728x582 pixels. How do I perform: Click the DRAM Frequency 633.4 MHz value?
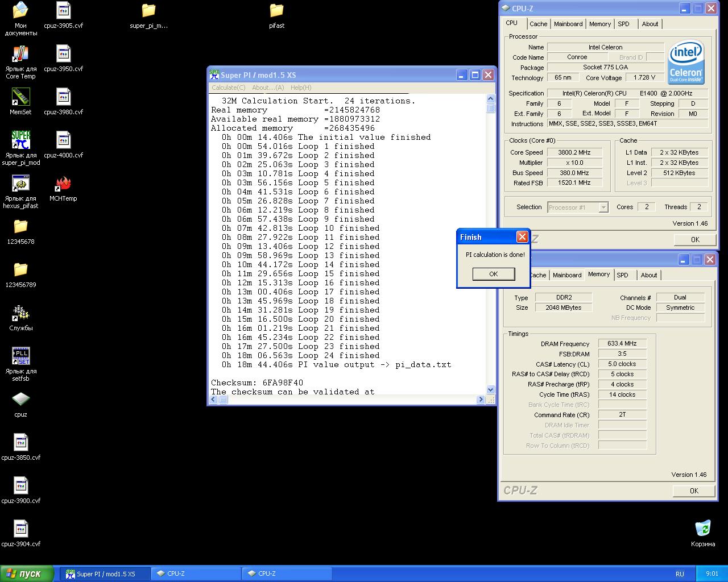[x=622, y=343]
